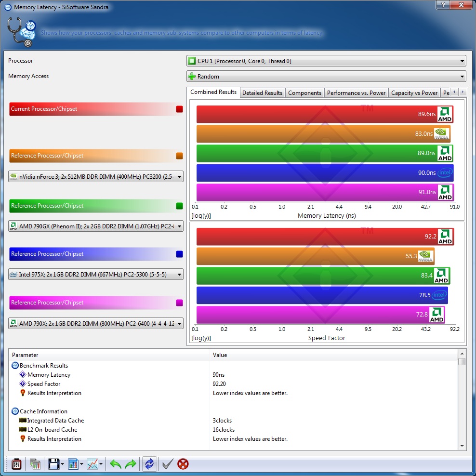Switch to the Capacity vs Power tab
The height and width of the screenshot is (476, 476).
click(414, 93)
